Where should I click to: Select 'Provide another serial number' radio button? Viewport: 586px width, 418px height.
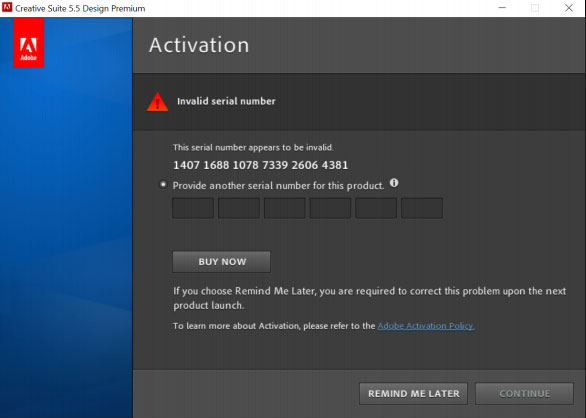pyautogui.click(x=163, y=184)
